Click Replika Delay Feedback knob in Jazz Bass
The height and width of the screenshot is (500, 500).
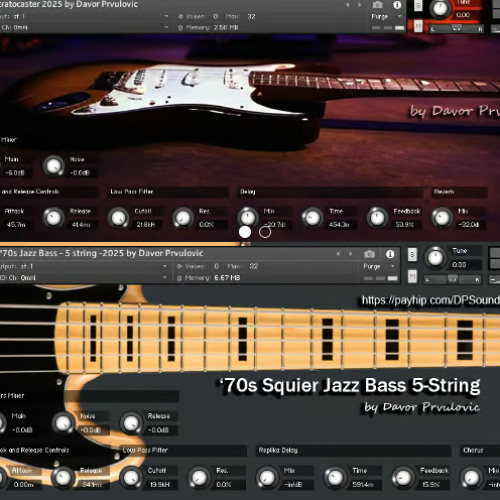(x=403, y=477)
